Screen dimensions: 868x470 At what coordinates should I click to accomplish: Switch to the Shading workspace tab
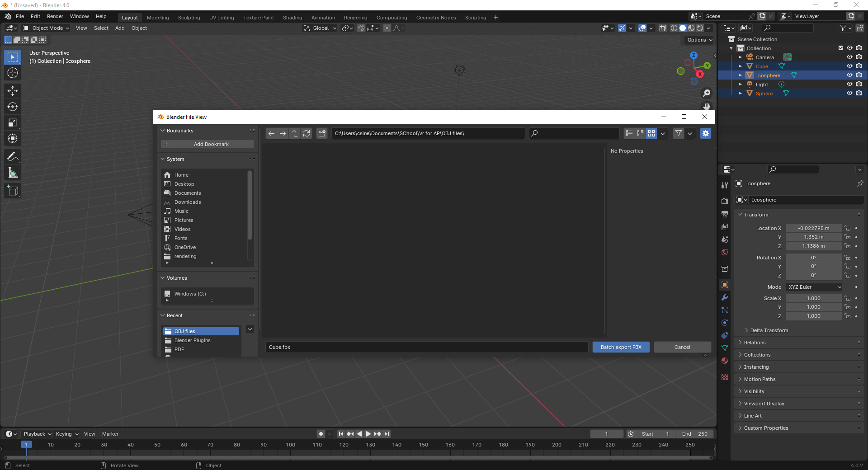(x=292, y=18)
